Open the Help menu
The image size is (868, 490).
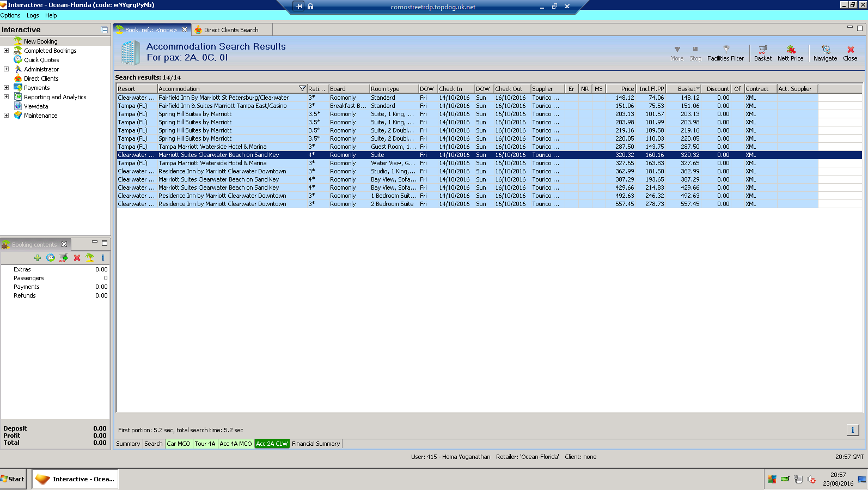(x=51, y=15)
